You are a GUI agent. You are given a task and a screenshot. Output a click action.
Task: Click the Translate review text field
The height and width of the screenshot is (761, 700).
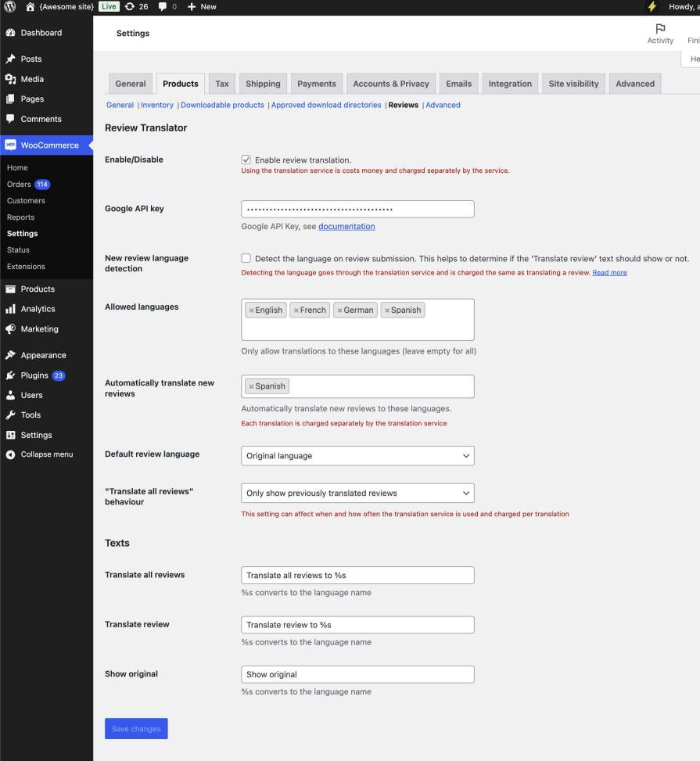[357, 625]
